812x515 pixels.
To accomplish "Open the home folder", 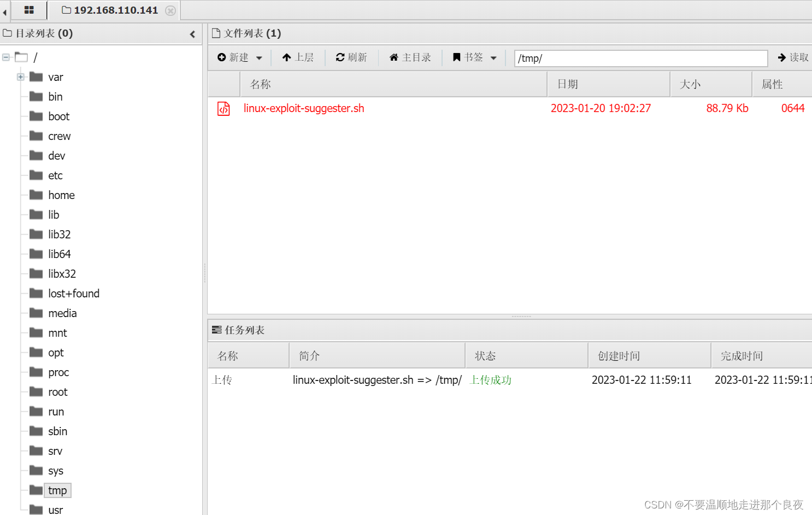I will click(x=61, y=195).
